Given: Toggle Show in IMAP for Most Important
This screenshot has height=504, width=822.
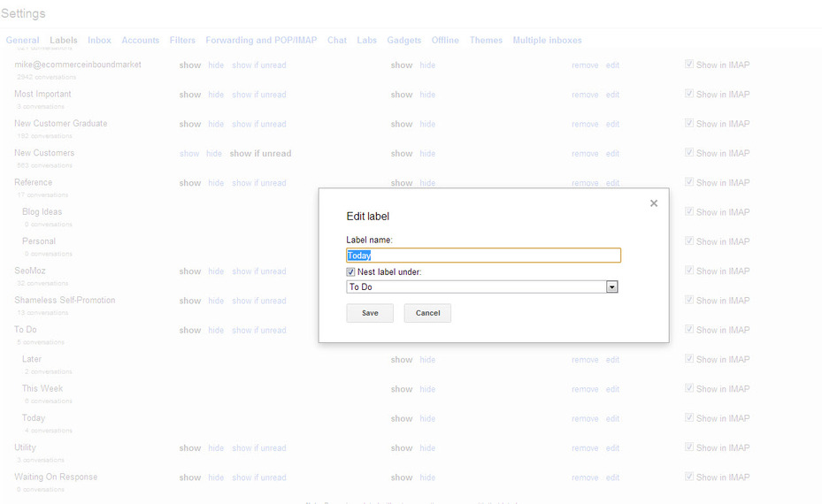Looking at the screenshot, I should [689, 95].
